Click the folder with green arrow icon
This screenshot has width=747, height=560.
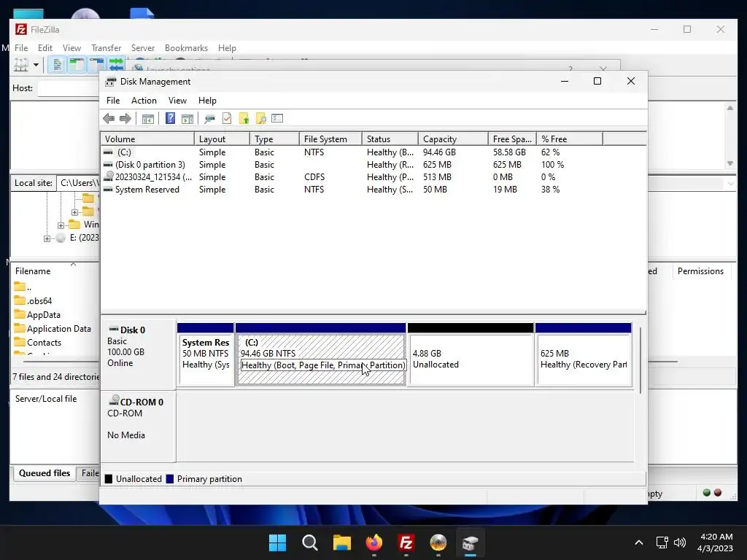point(244,119)
